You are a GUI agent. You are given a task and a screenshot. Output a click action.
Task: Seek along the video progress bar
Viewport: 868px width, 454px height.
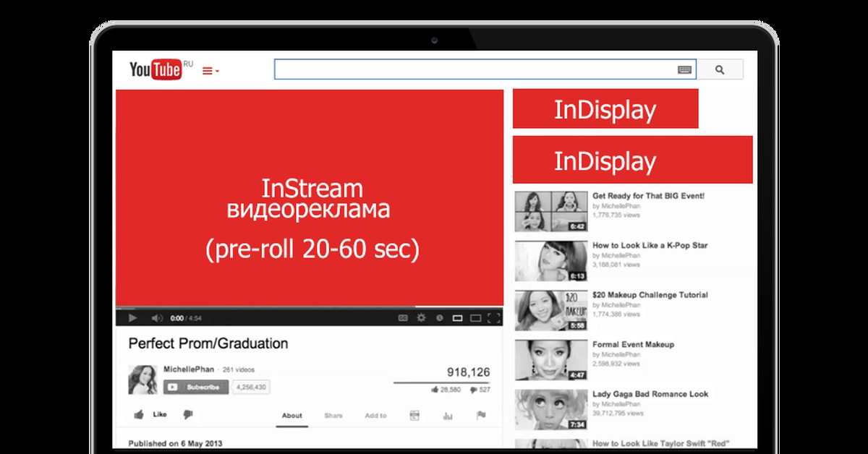310,307
